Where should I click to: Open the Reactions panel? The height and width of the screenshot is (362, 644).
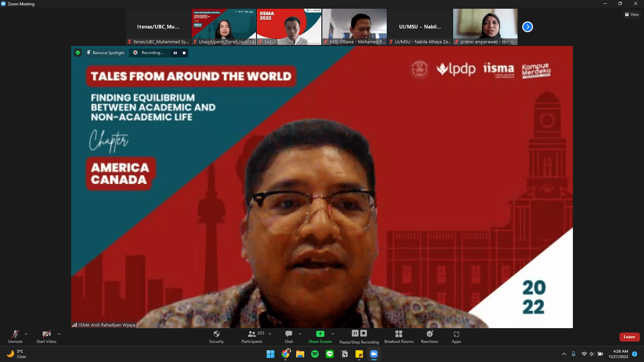(x=429, y=337)
